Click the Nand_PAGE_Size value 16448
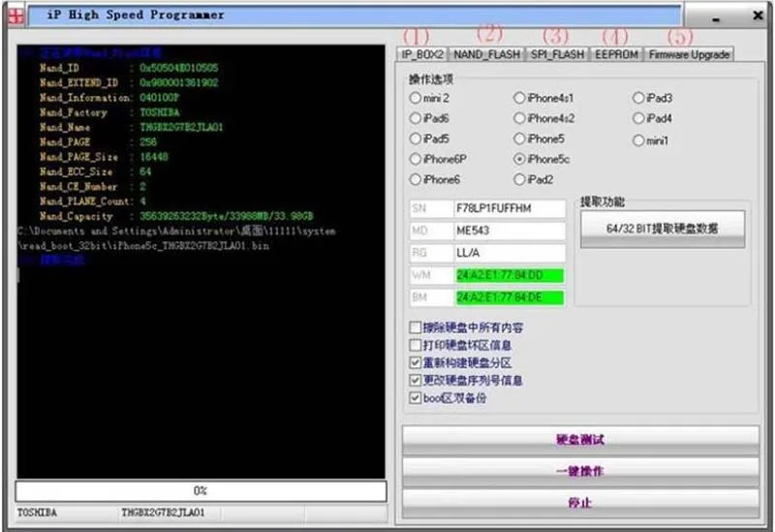This screenshot has width=775, height=532. tap(154, 157)
